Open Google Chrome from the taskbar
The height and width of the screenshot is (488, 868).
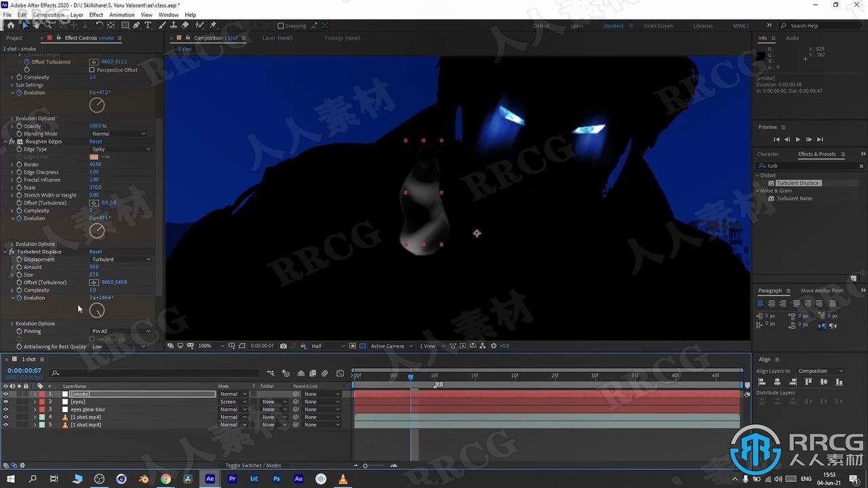tap(165, 479)
